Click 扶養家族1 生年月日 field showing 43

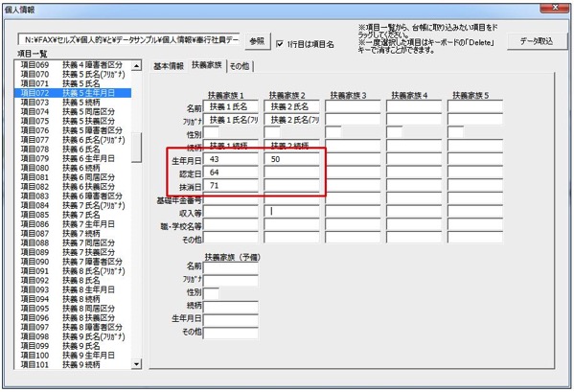pos(231,159)
